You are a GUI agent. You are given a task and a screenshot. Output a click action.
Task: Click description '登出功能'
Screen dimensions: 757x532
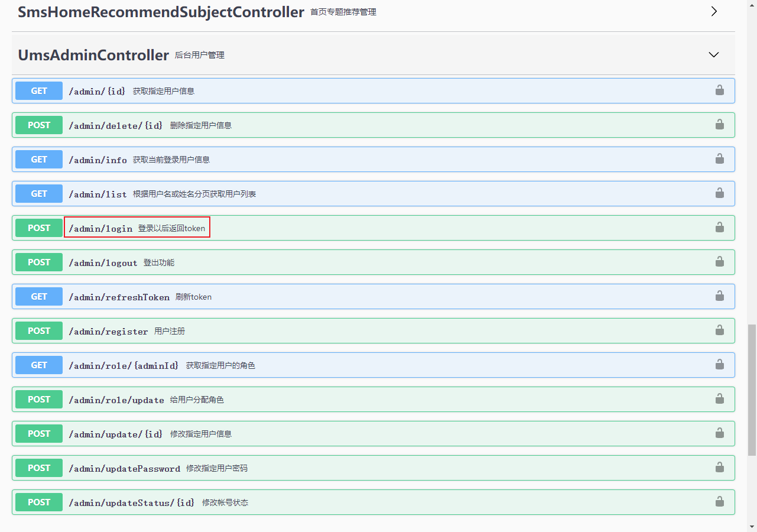pyautogui.click(x=159, y=262)
